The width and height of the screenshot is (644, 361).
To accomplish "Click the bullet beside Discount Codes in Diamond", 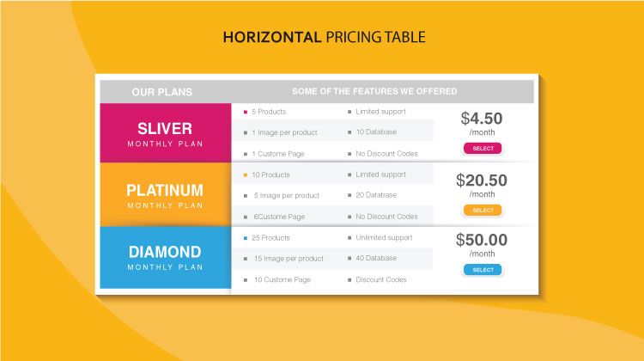I will pyautogui.click(x=349, y=280).
